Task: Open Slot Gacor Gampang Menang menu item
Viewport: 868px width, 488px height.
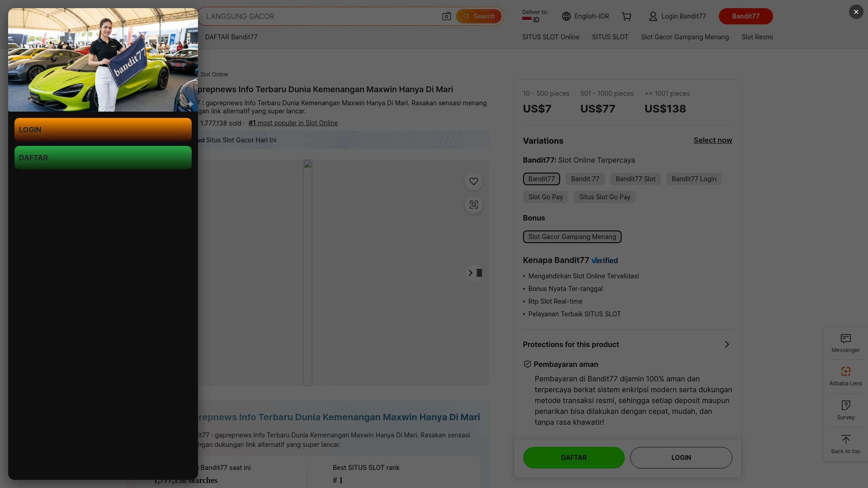Action: coord(684,37)
